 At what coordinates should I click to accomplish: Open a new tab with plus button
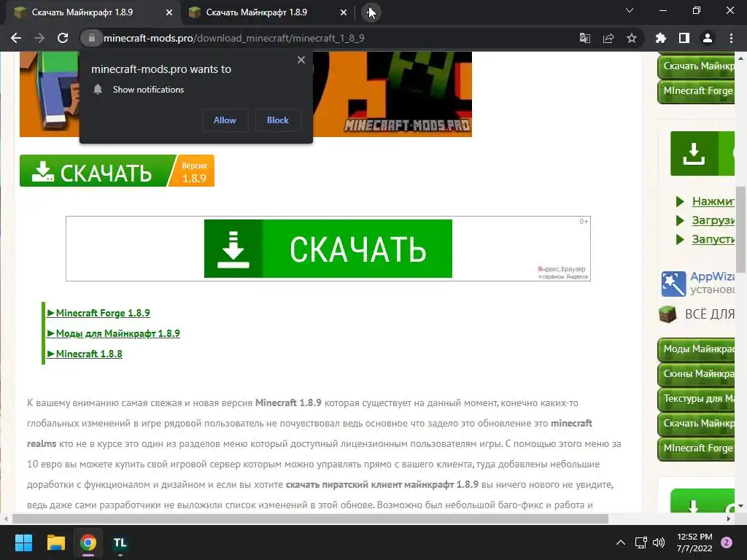coord(371,12)
